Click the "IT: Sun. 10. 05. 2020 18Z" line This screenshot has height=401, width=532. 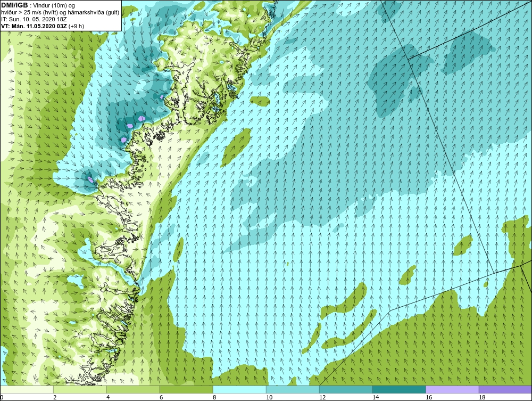click(x=34, y=19)
